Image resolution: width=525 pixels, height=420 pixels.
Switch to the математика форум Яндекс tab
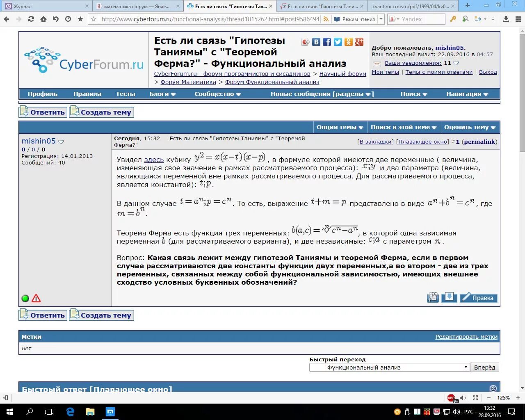[x=138, y=6]
